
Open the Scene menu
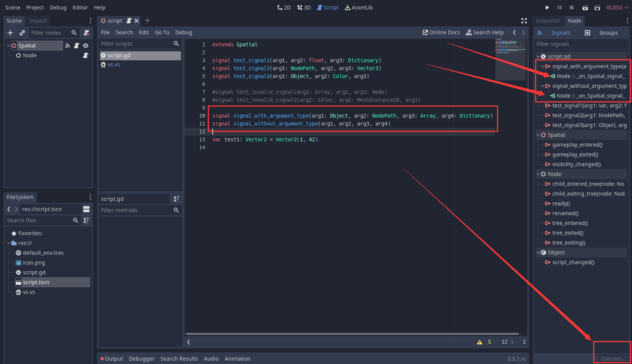pyautogui.click(x=13, y=8)
